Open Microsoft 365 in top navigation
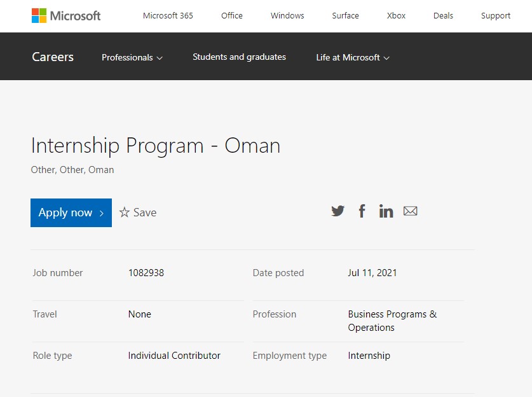This screenshot has height=397, width=532. click(x=168, y=15)
